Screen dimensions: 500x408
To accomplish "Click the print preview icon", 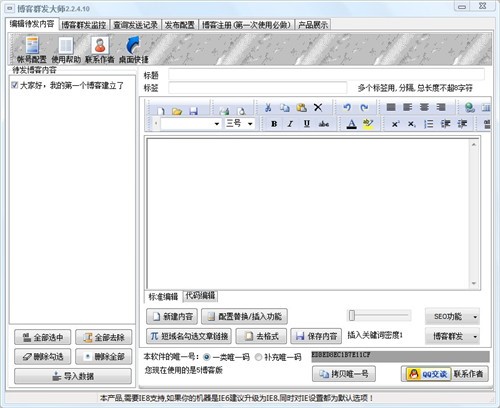I will (241, 110).
